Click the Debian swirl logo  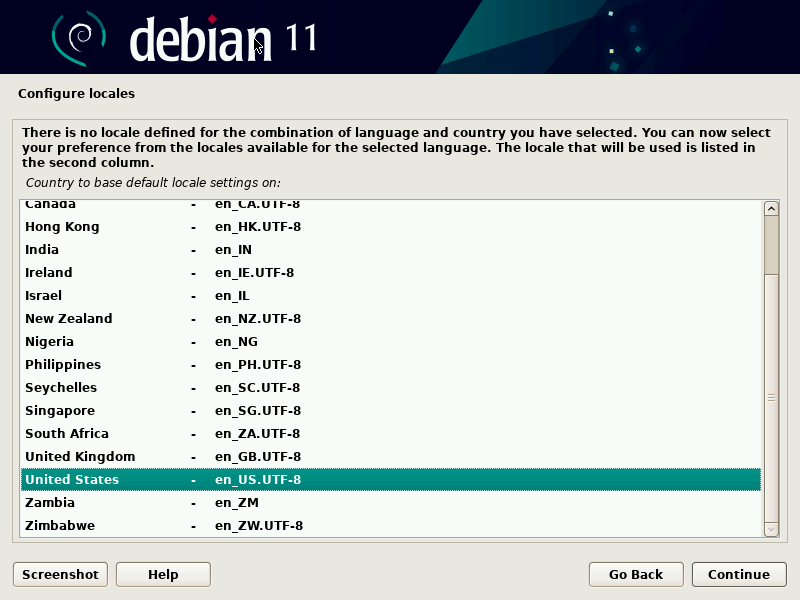tap(80, 38)
